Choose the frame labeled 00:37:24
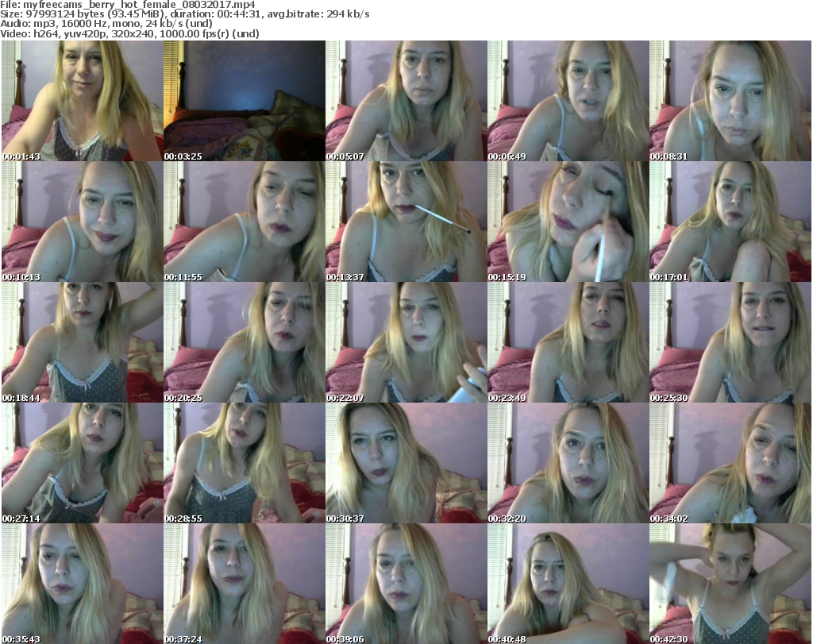Viewport: 813px width, 644px height. pos(245,584)
